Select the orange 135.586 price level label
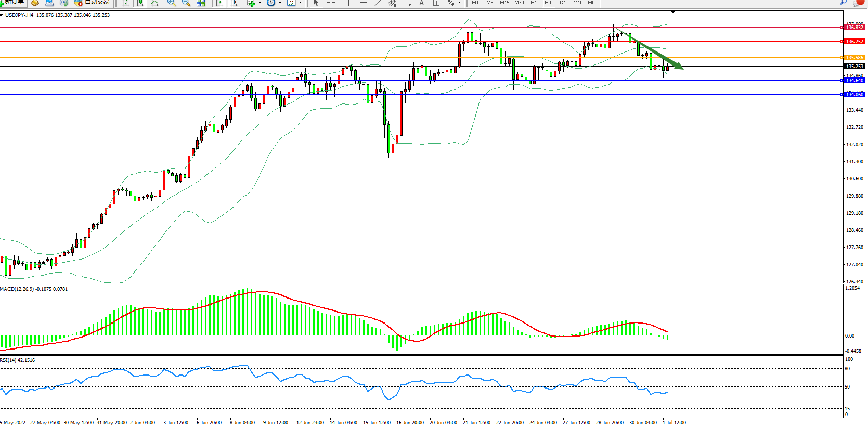868x427 pixels. 854,58
